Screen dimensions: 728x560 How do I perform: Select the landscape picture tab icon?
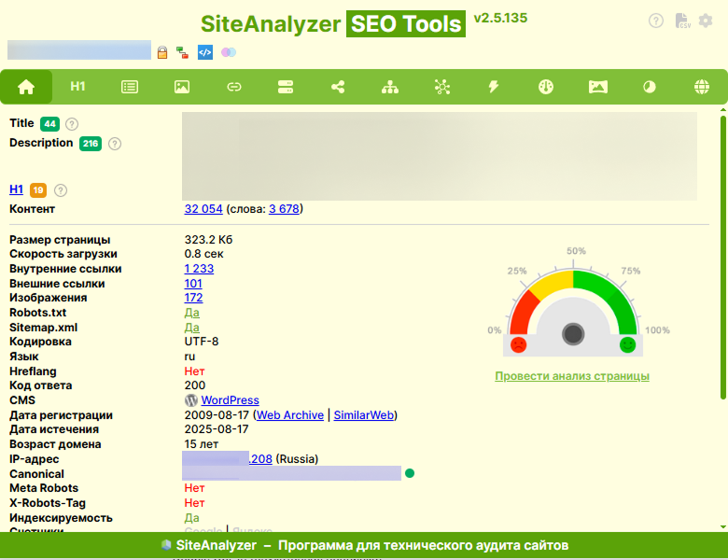(x=598, y=87)
